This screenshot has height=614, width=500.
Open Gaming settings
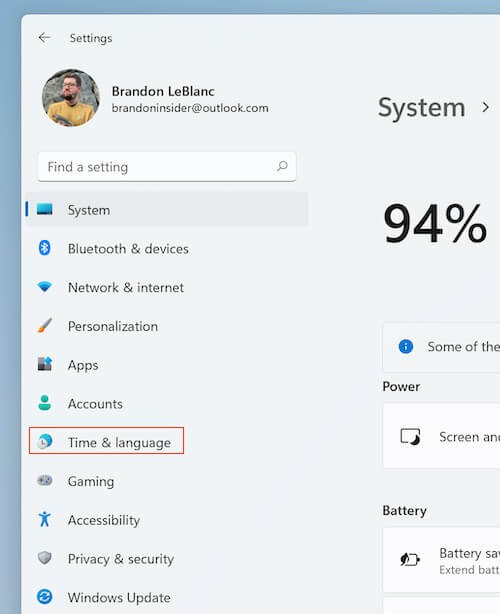coord(91,481)
